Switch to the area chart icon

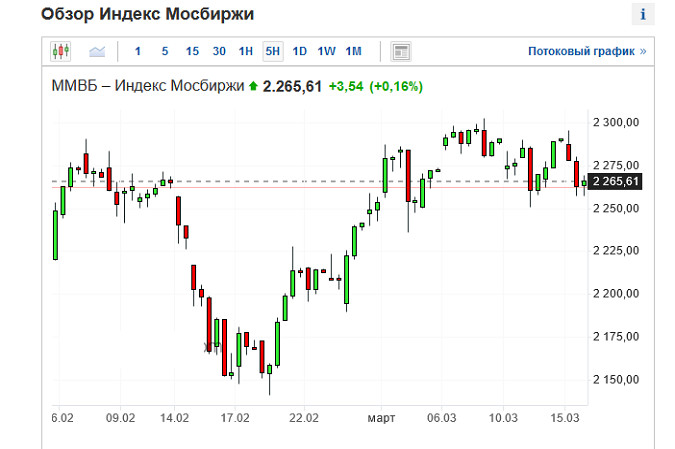point(97,52)
